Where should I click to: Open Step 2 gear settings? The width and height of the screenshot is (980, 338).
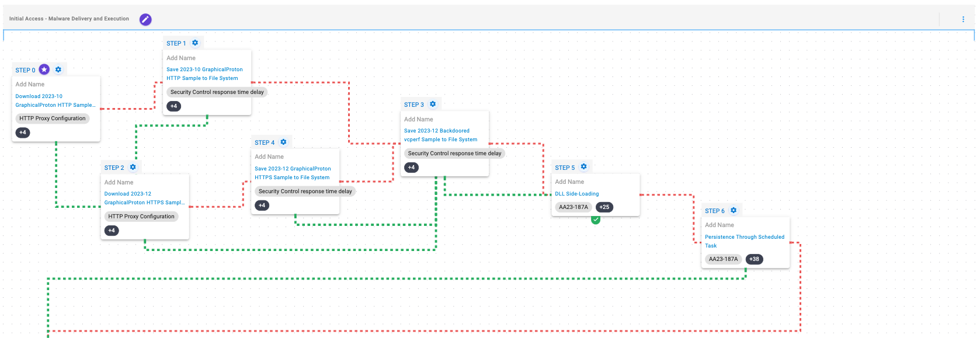point(133,167)
